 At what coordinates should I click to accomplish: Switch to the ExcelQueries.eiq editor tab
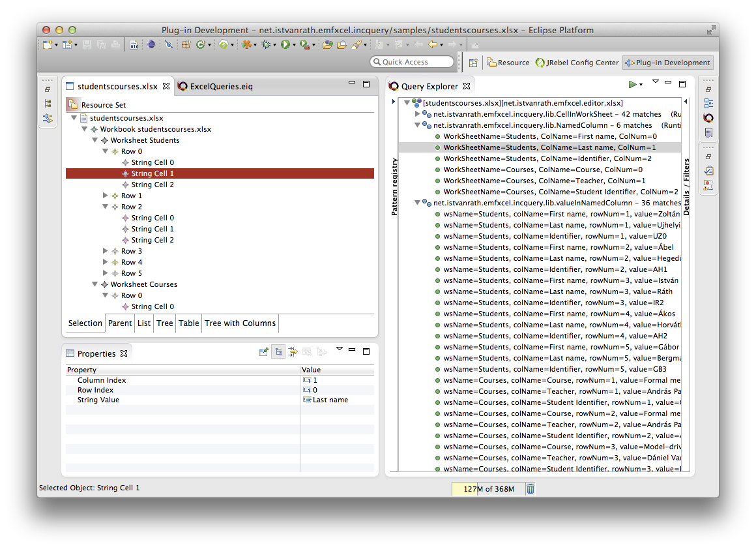(x=216, y=86)
